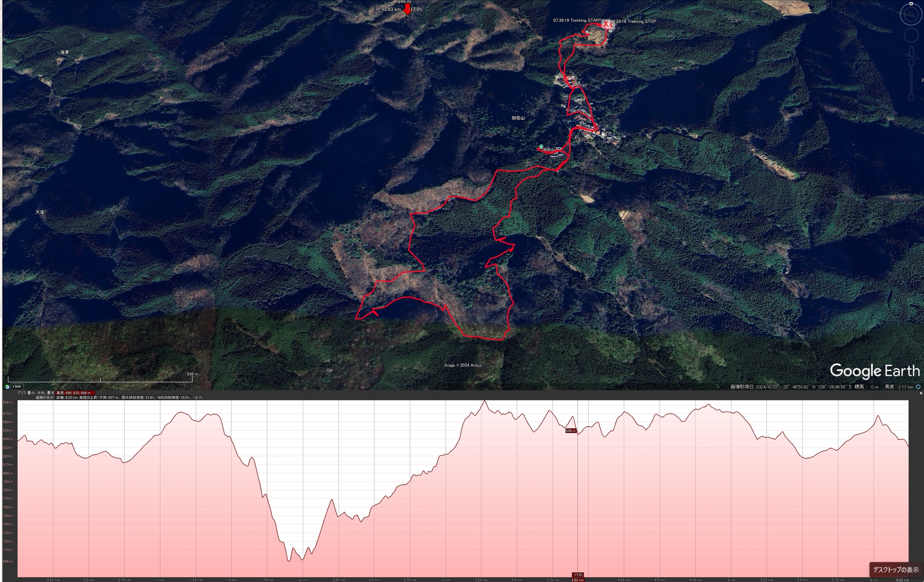Open the historical imagery clock icon

pos(7,386)
